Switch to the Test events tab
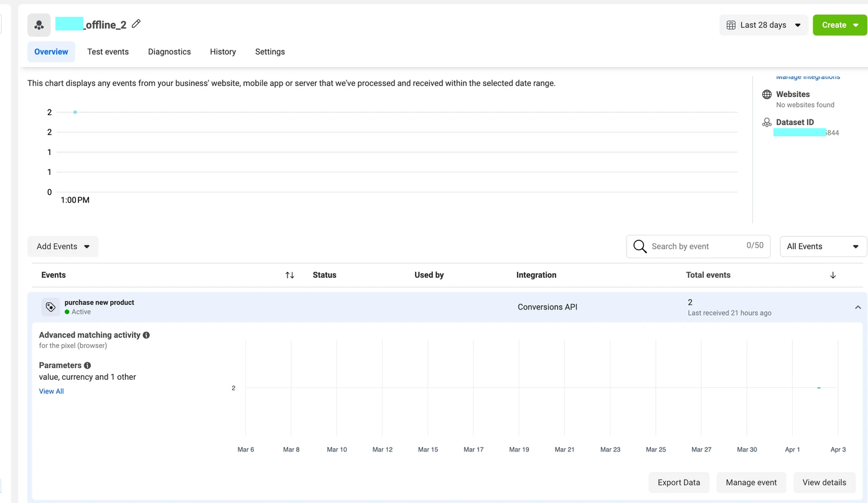Viewport: 868px width, 503px height. (x=108, y=52)
